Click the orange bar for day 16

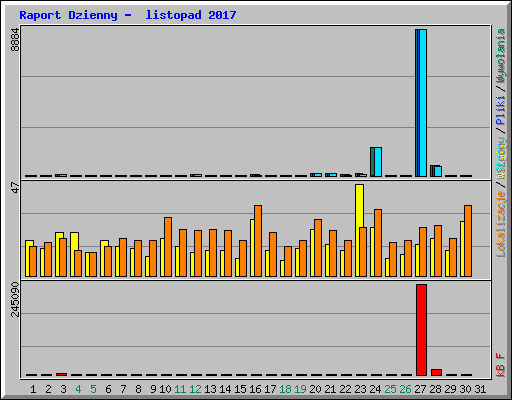coord(258,241)
